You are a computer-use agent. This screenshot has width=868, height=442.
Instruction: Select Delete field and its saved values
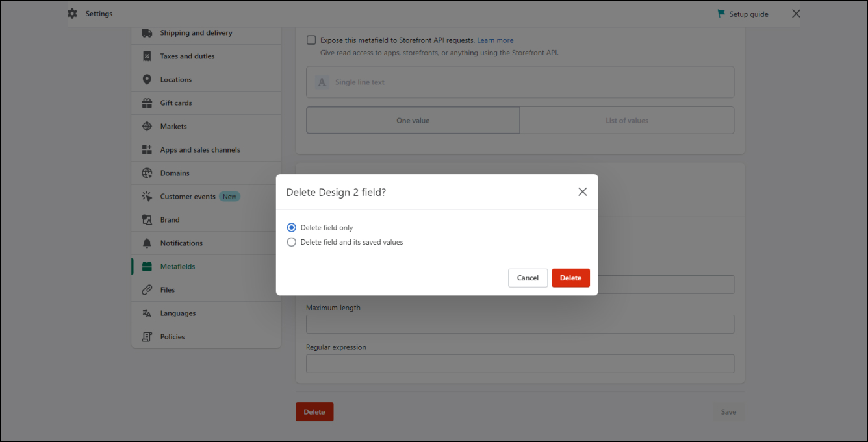point(292,242)
